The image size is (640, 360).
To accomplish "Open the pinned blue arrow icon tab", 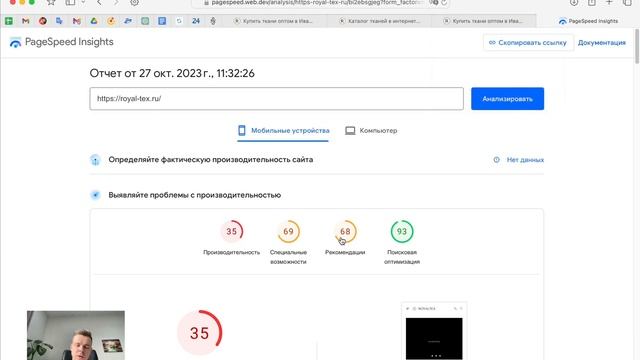I will [128, 21].
